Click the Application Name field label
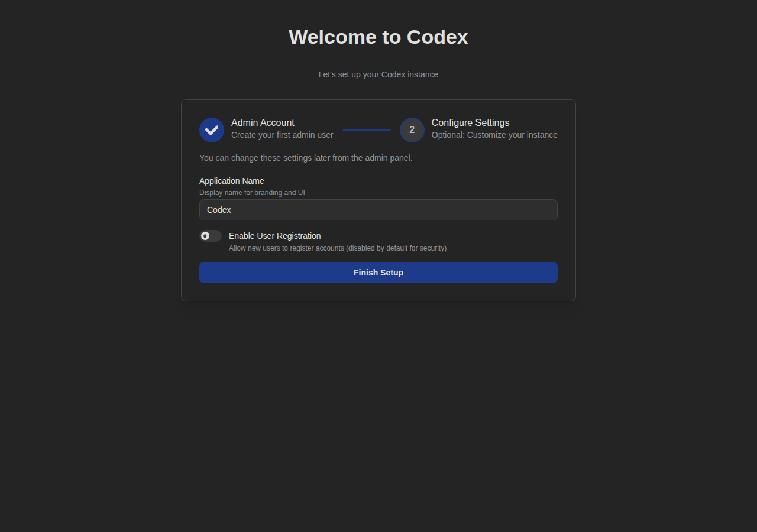The width and height of the screenshot is (757, 532). coord(231,181)
